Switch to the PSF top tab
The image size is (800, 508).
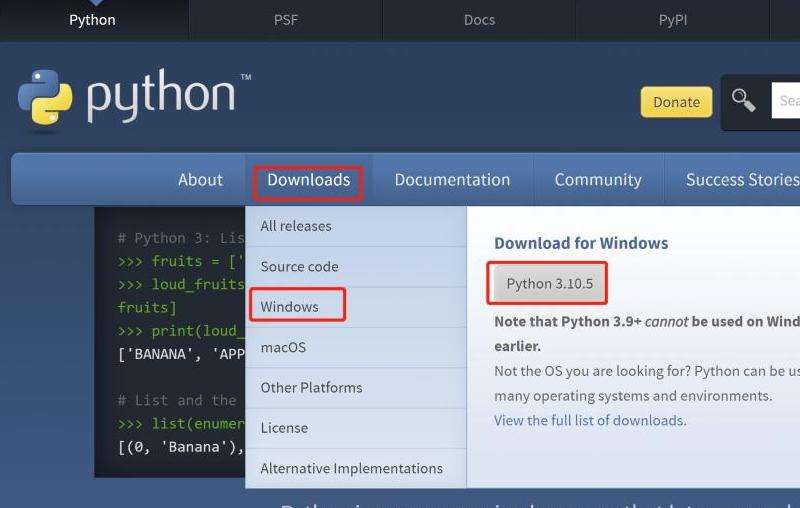286,20
